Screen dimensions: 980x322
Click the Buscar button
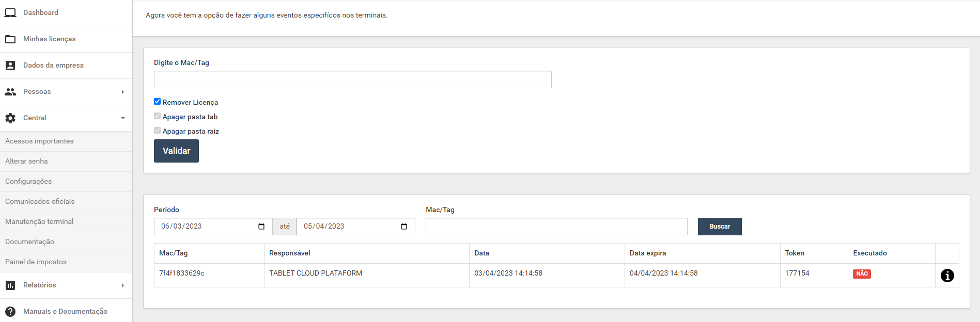(x=719, y=227)
